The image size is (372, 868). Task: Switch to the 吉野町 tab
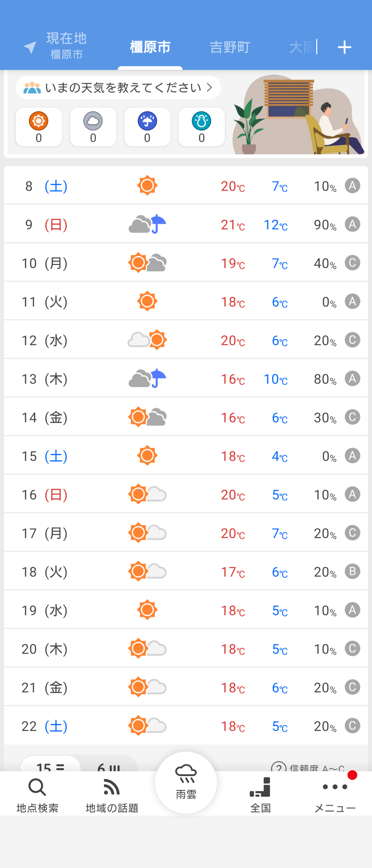(x=230, y=48)
